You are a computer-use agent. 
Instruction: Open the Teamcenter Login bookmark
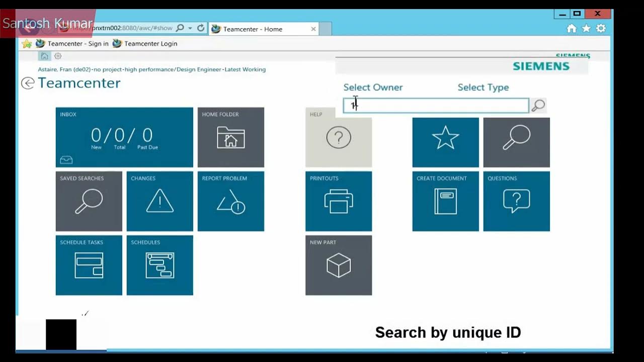tap(145, 44)
